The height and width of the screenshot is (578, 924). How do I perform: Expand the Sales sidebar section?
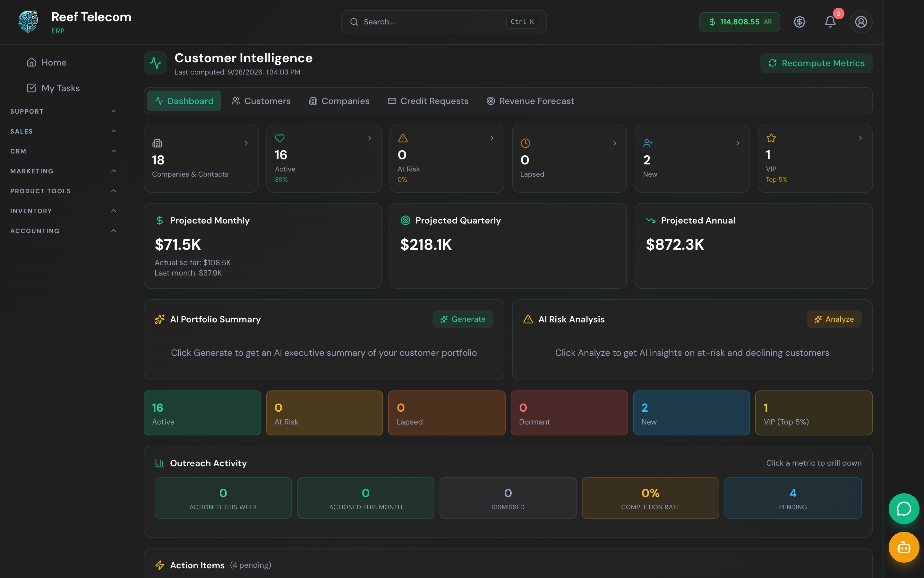tap(64, 131)
